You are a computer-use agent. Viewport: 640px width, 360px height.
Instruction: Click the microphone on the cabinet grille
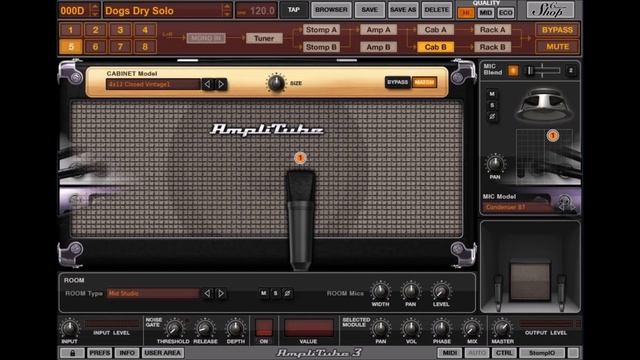[x=300, y=220]
